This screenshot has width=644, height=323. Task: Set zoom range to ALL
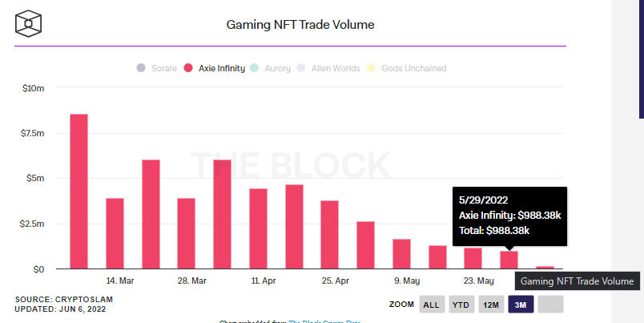(x=431, y=305)
